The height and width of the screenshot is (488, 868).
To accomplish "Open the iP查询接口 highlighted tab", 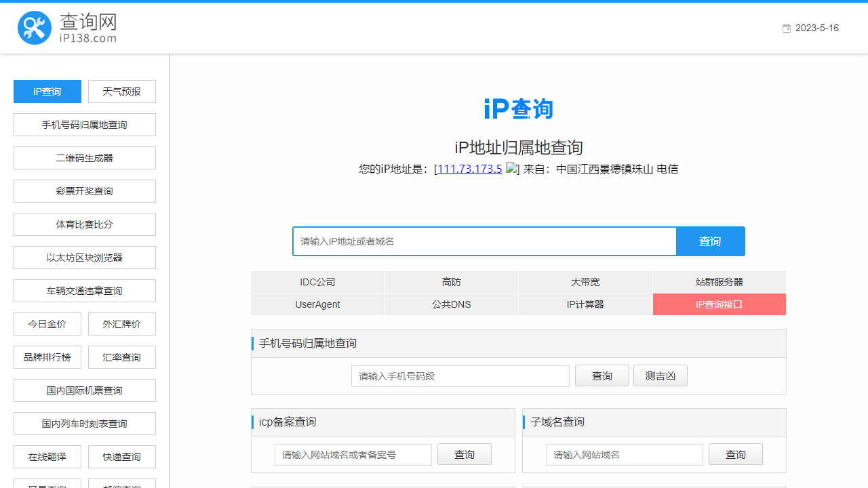I will 719,304.
